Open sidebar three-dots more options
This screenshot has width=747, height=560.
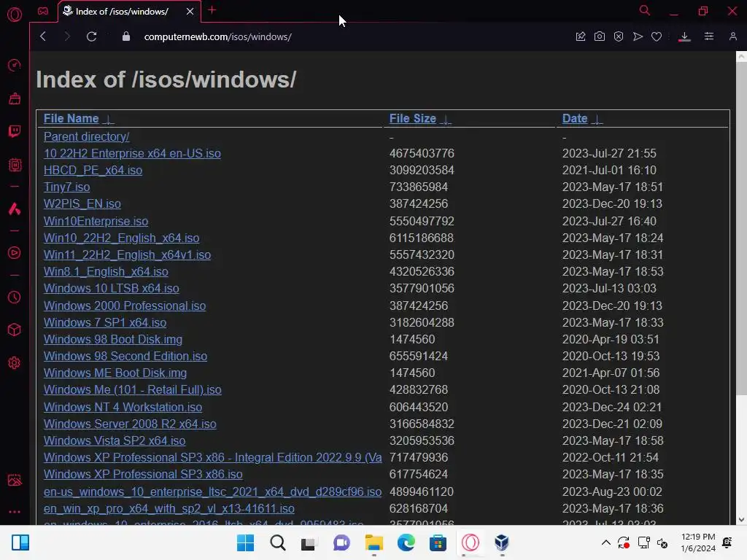pyautogui.click(x=15, y=512)
